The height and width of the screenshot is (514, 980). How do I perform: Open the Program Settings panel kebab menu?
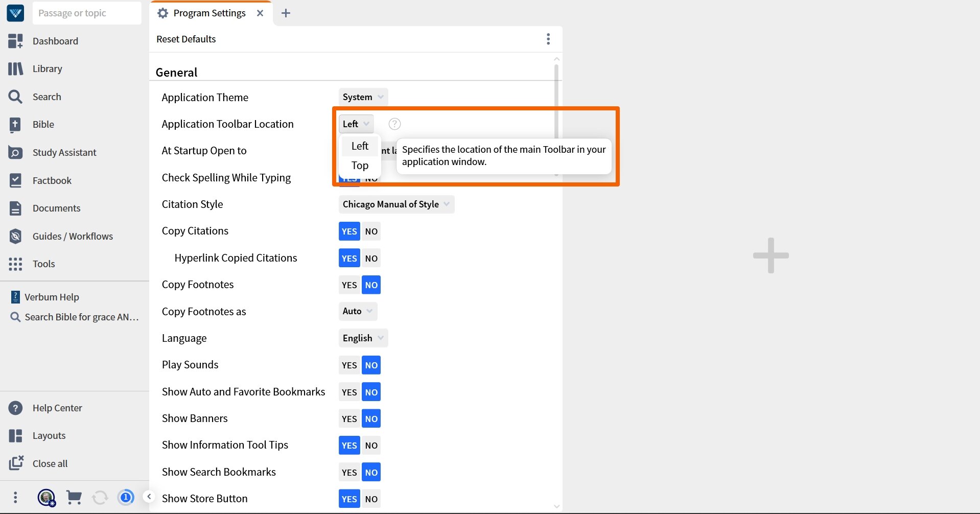pyautogui.click(x=548, y=39)
